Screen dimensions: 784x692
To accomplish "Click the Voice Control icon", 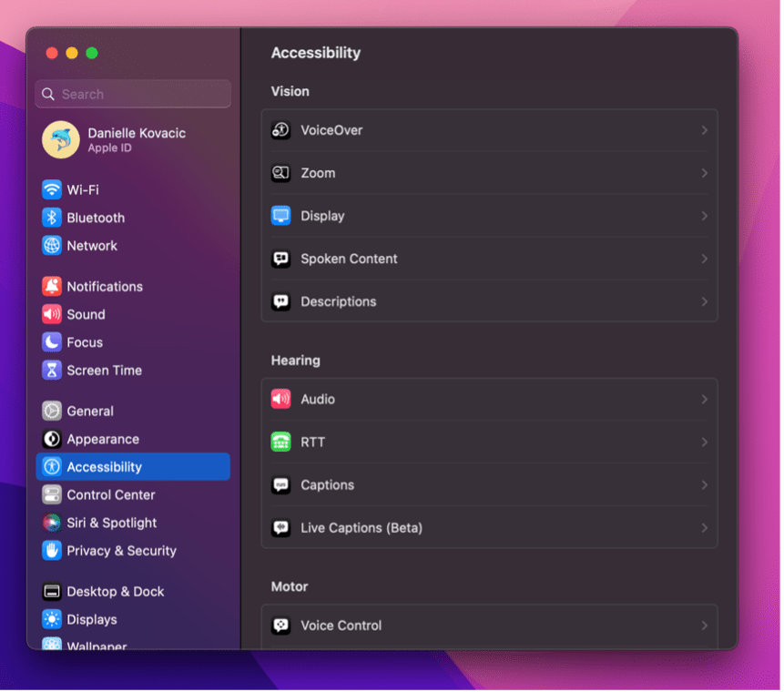I will [280, 626].
